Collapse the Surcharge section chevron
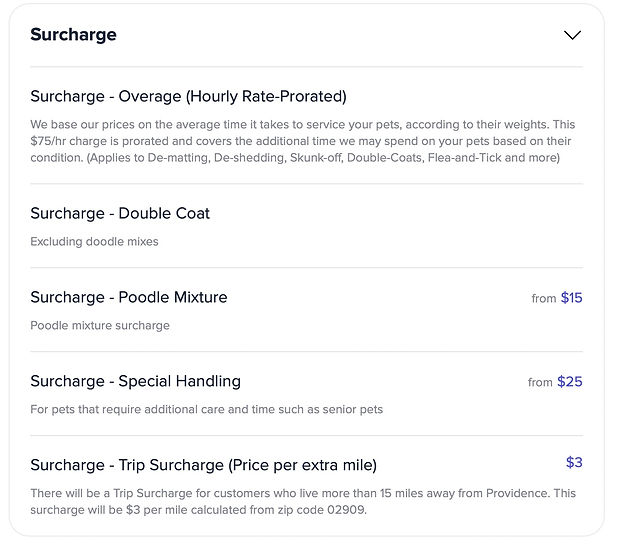This screenshot has height=549, width=618. pos(572,35)
